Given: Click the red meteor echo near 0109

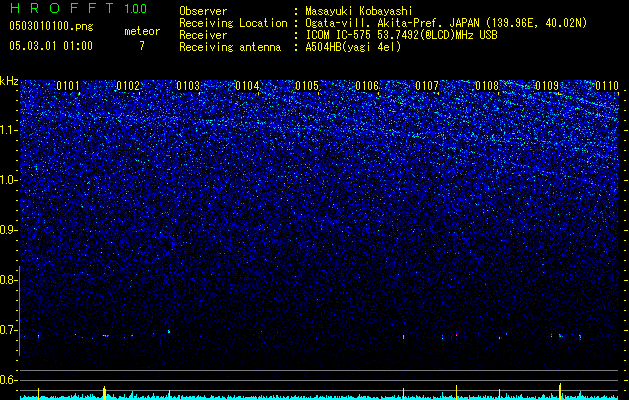Looking at the screenshot, I should 560,336.
